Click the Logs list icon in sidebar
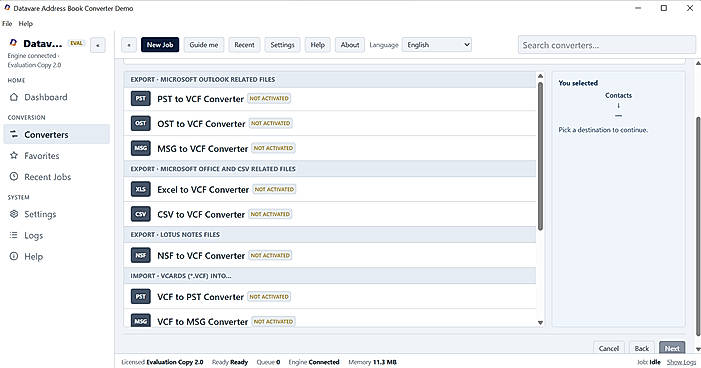 pos(14,235)
